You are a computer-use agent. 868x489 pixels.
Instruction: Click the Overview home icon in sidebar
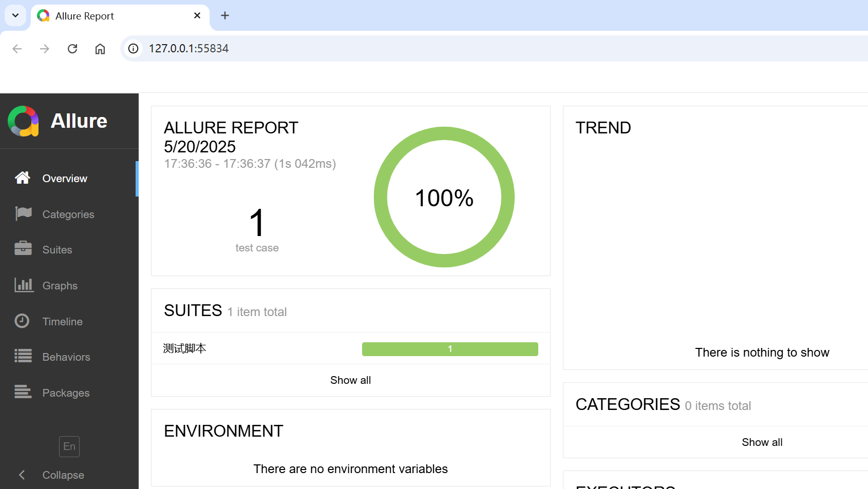click(23, 178)
